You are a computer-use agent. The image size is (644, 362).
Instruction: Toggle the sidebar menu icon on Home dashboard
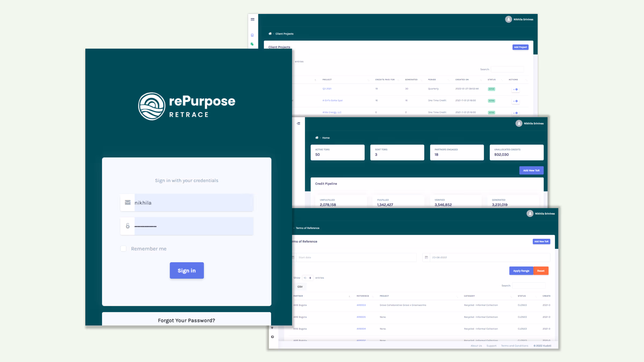tap(298, 124)
